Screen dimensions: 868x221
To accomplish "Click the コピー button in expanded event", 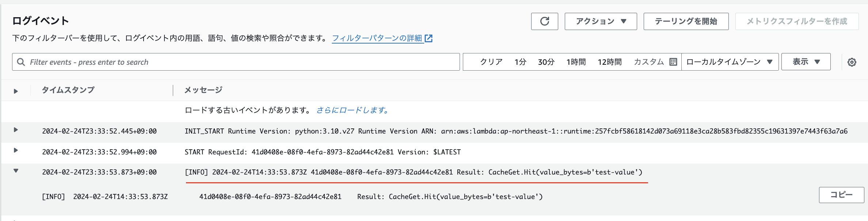I will (x=841, y=195).
